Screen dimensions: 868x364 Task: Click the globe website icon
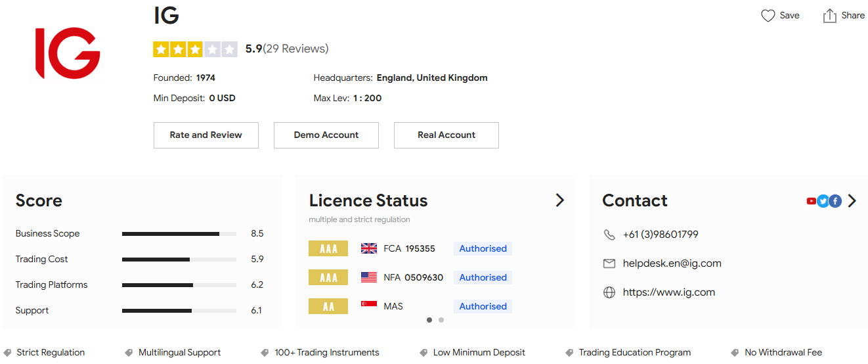[609, 292]
